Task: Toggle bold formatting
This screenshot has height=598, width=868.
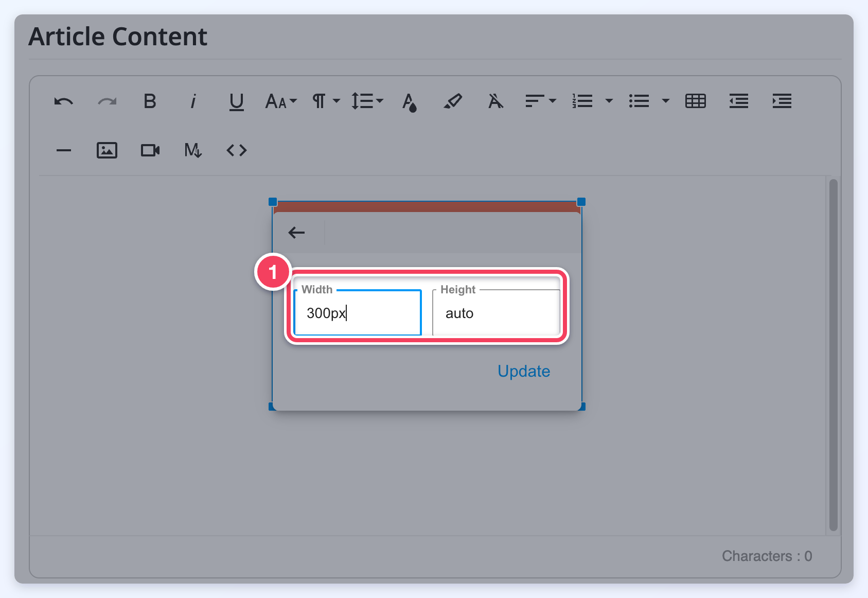Action: click(150, 101)
